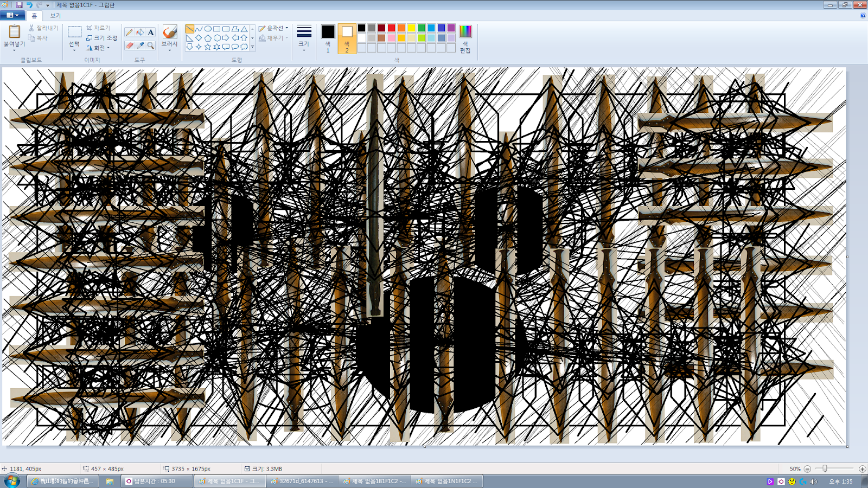Choose the Left arrow shape

[x=235, y=38]
